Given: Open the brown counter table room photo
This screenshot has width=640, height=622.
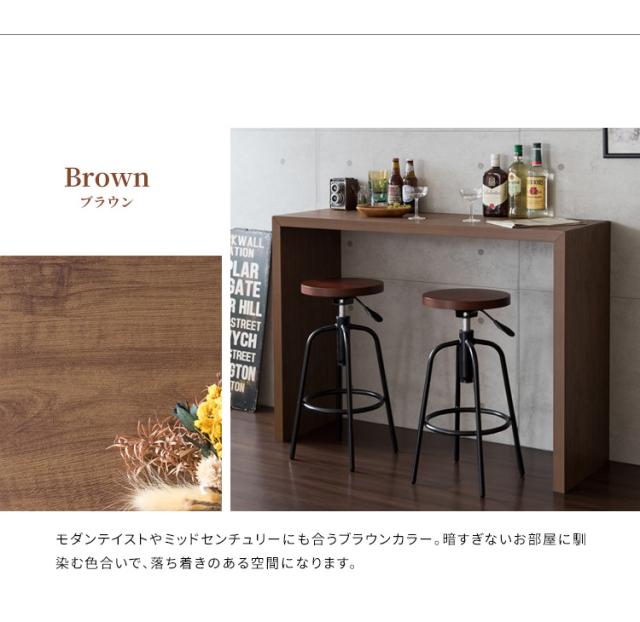Looking at the screenshot, I should [435, 320].
